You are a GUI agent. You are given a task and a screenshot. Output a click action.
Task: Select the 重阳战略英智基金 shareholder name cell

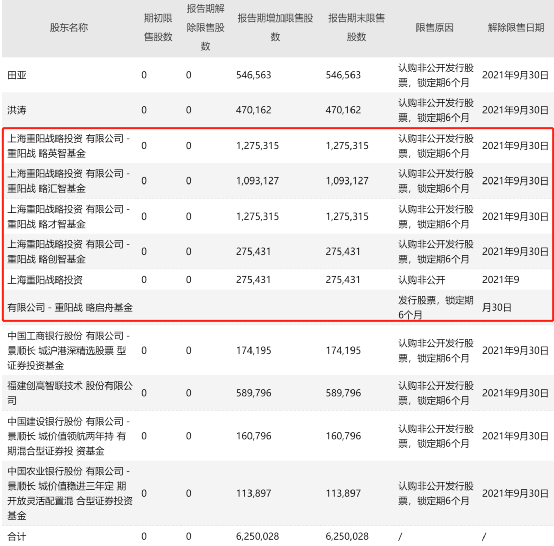coord(69,146)
